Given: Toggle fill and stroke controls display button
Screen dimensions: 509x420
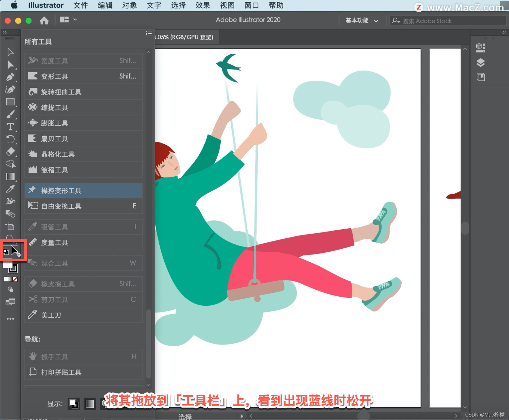Looking at the screenshot, I should coord(73,404).
